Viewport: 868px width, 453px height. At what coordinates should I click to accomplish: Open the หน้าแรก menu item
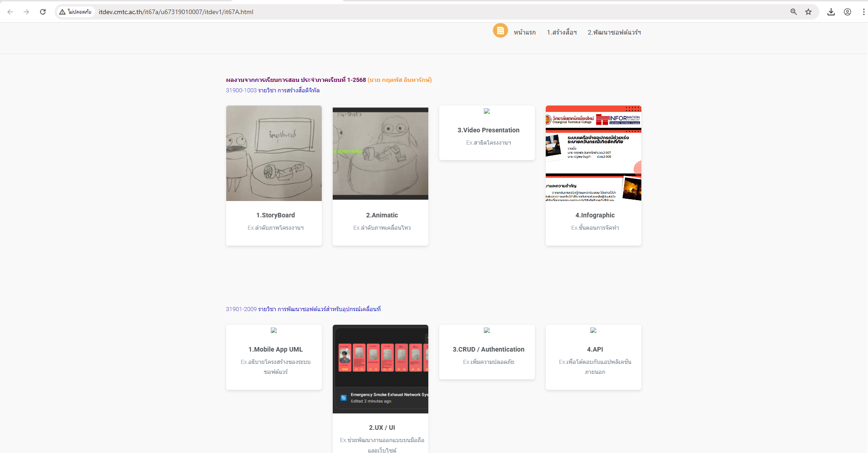point(524,32)
